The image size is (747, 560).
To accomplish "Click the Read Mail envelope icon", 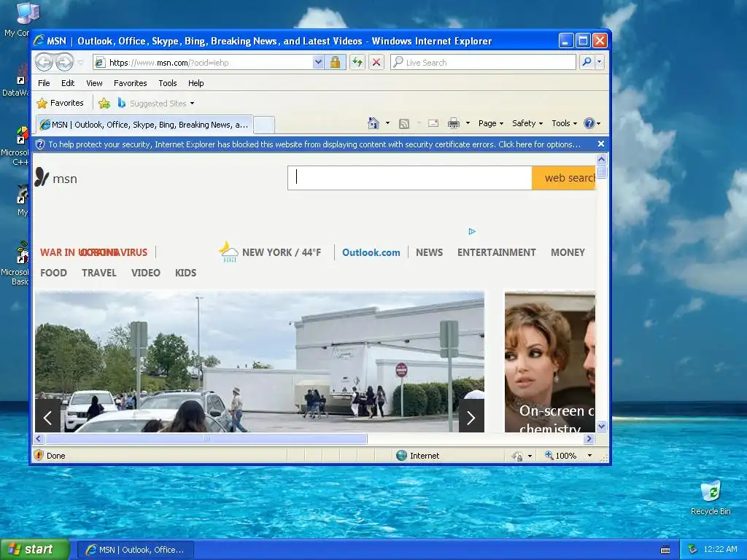I will 433,123.
